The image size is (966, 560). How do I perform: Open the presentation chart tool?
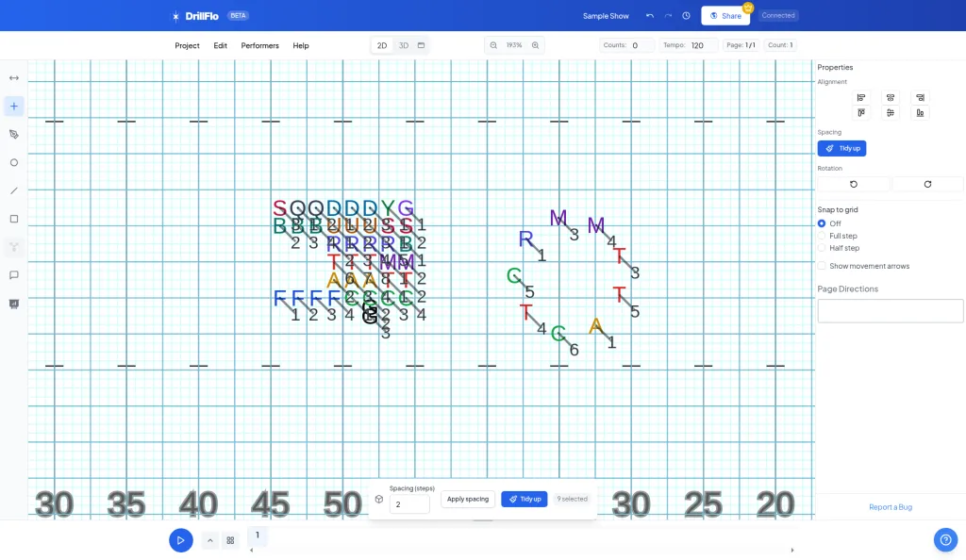click(13, 304)
